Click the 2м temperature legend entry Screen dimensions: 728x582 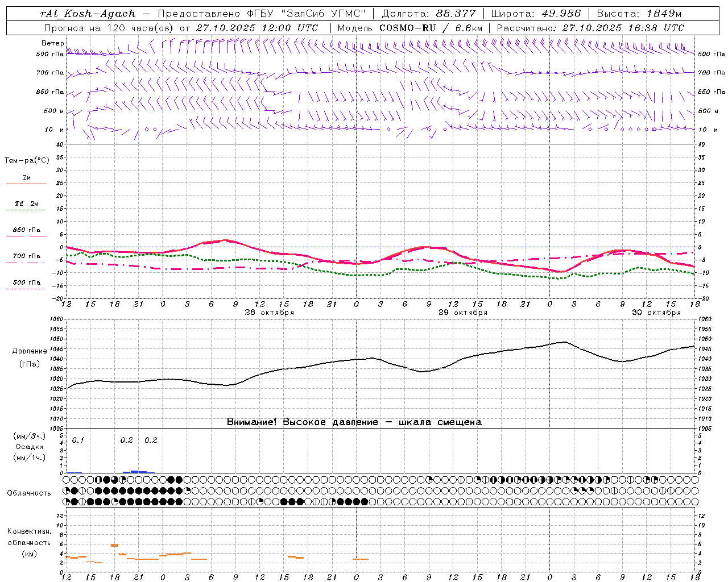(x=27, y=177)
